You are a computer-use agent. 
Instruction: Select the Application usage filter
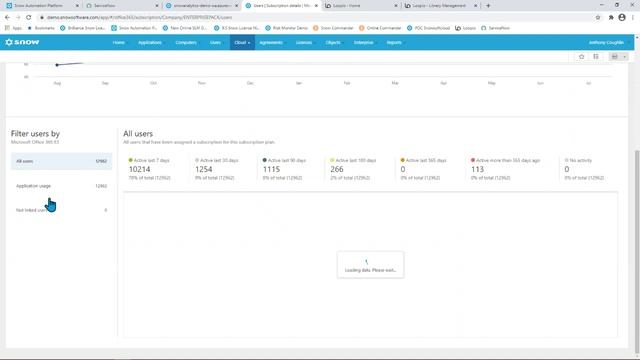pyautogui.click(x=61, y=186)
